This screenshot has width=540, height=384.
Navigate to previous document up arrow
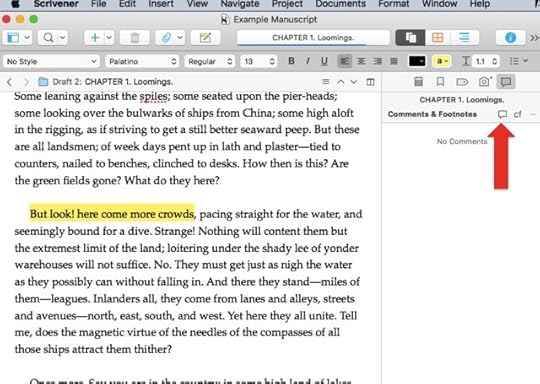coord(340,82)
